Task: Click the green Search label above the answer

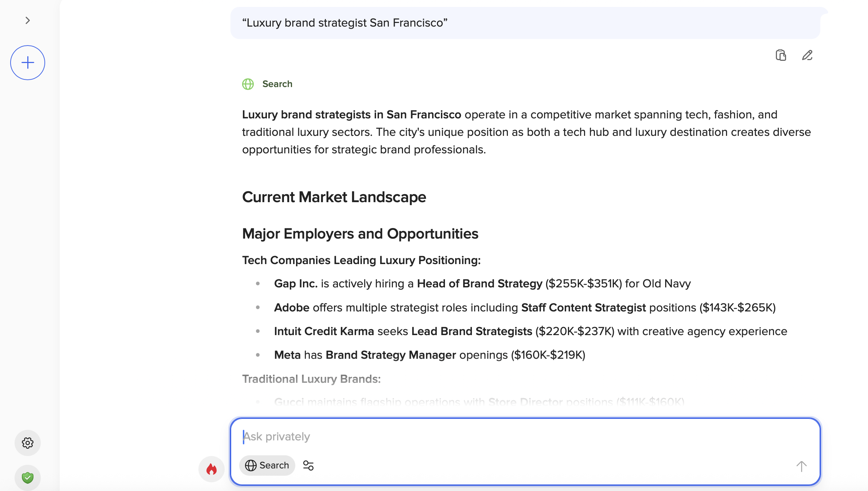Action: (x=277, y=84)
